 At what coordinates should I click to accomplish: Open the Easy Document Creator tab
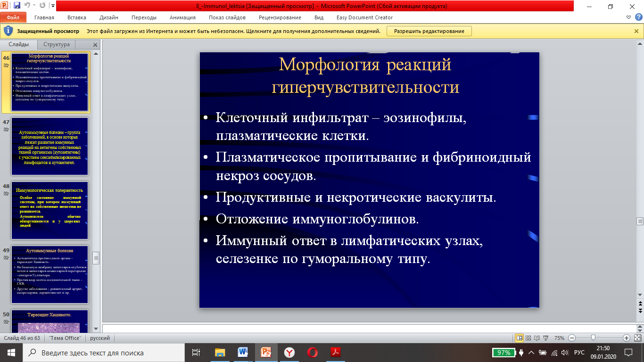click(x=364, y=17)
